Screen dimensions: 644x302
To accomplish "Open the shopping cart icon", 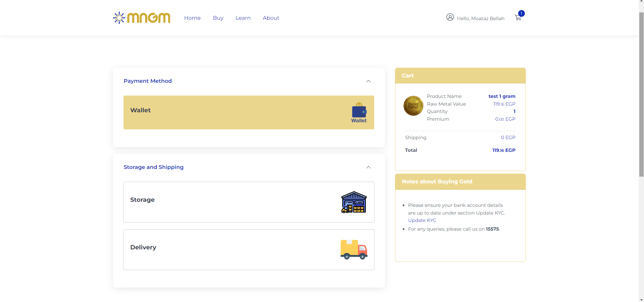I will pos(518,18).
